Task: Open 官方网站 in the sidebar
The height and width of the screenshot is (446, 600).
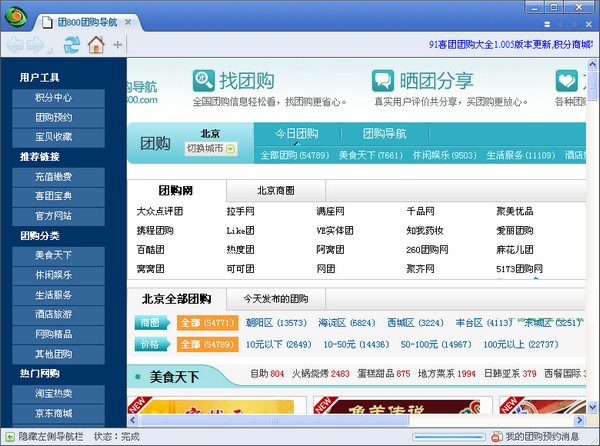Action: (58, 216)
